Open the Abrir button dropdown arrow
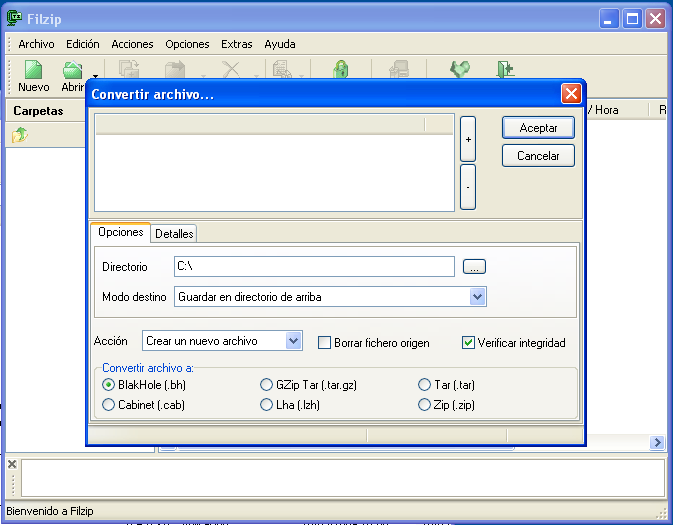The image size is (673, 525). [x=95, y=76]
